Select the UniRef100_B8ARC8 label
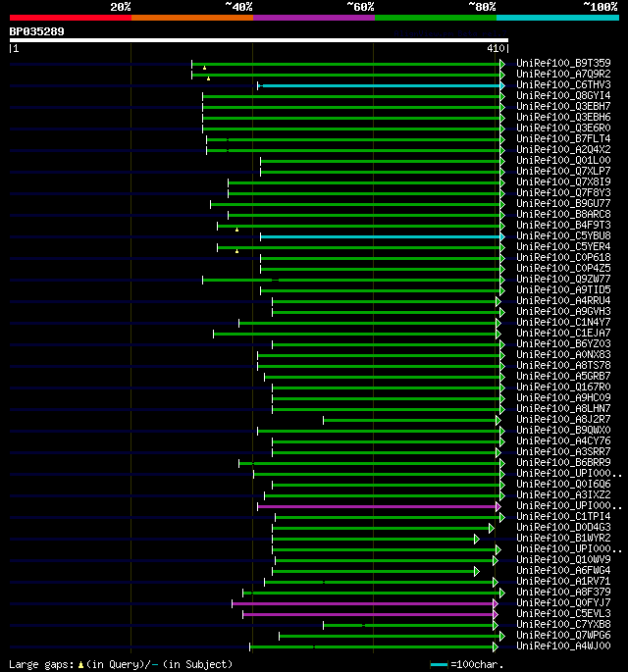The width and height of the screenshot is (628, 672). pyautogui.click(x=563, y=214)
